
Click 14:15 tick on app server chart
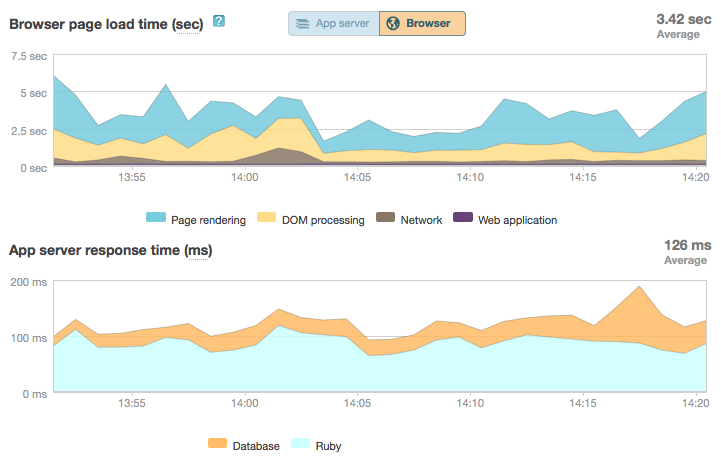click(x=583, y=403)
